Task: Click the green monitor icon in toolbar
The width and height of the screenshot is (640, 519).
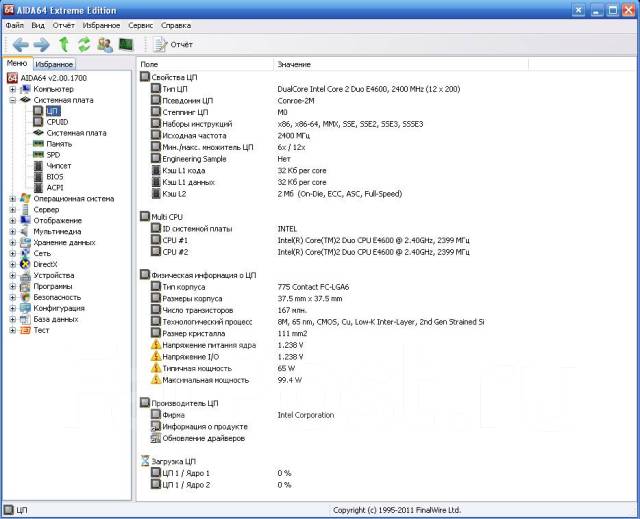Action: (126, 44)
